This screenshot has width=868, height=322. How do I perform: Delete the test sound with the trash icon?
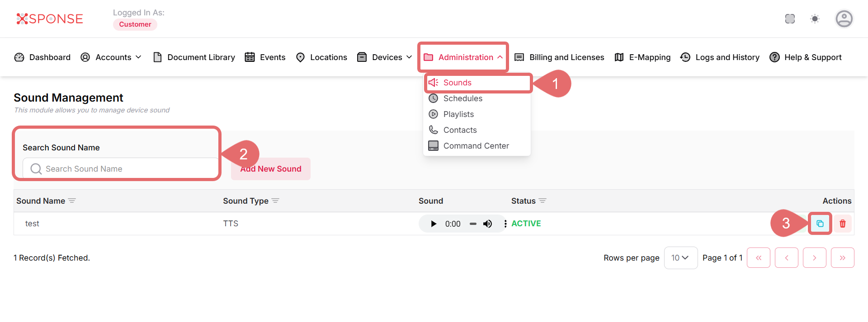tap(842, 224)
